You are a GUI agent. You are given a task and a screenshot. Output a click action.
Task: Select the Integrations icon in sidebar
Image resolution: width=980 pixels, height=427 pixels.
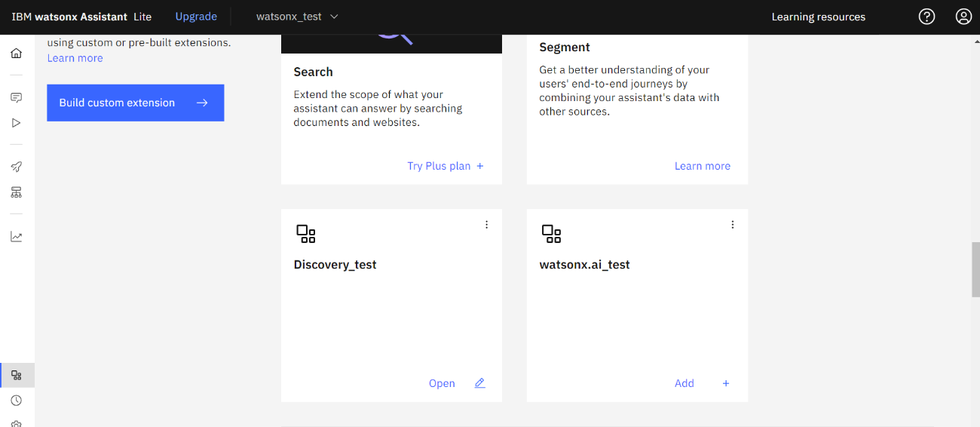click(17, 375)
